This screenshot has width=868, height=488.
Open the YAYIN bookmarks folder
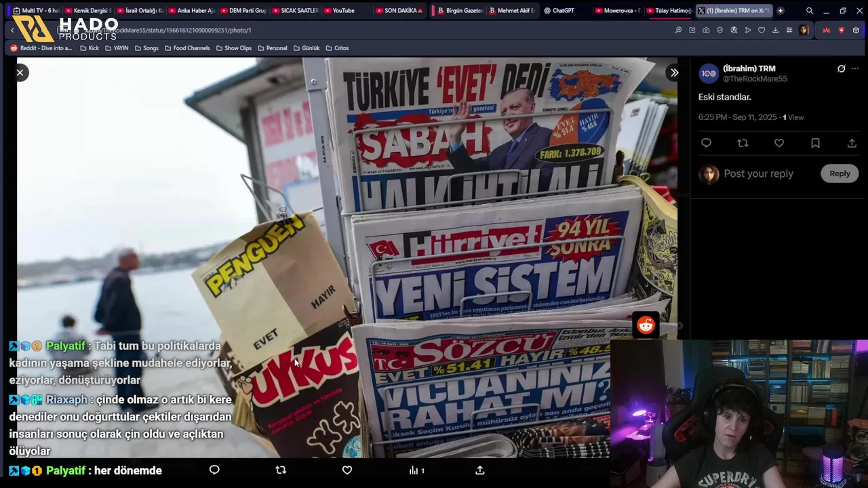click(117, 48)
